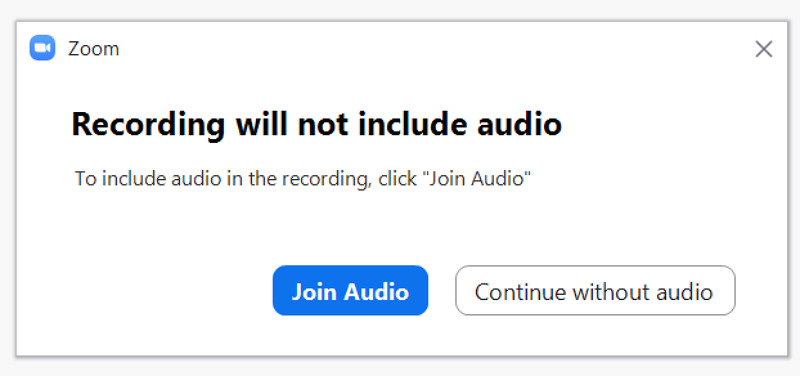Click the word "Recording" in the heading
This screenshot has width=800, height=376.
click(148, 126)
